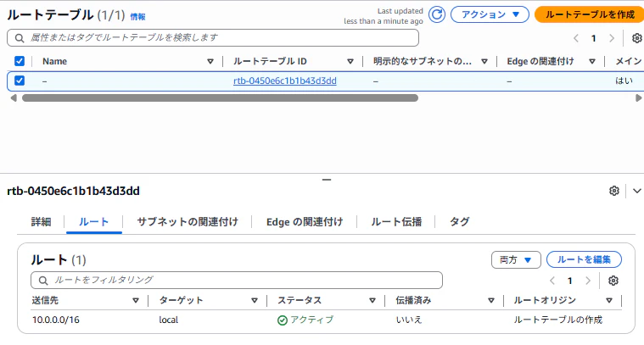This screenshot has width=644, height=345.
Task: Sort routes by 伝播済み column arrow
Action: (x=491, y=301)
